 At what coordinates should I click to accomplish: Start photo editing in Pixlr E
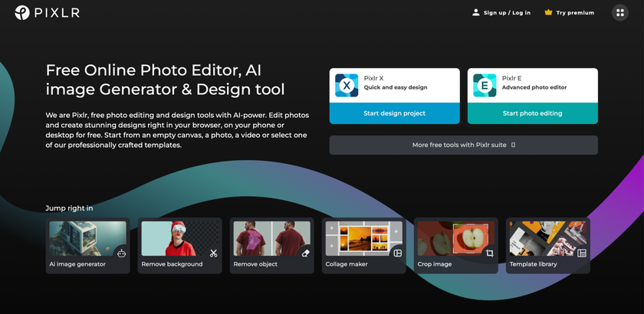click(532, 113)
